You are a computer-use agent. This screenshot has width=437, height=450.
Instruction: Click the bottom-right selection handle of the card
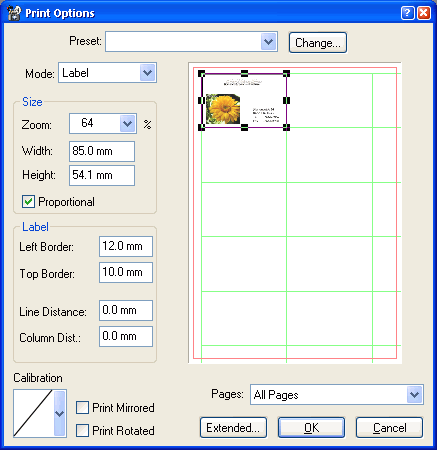coord(286,127)
